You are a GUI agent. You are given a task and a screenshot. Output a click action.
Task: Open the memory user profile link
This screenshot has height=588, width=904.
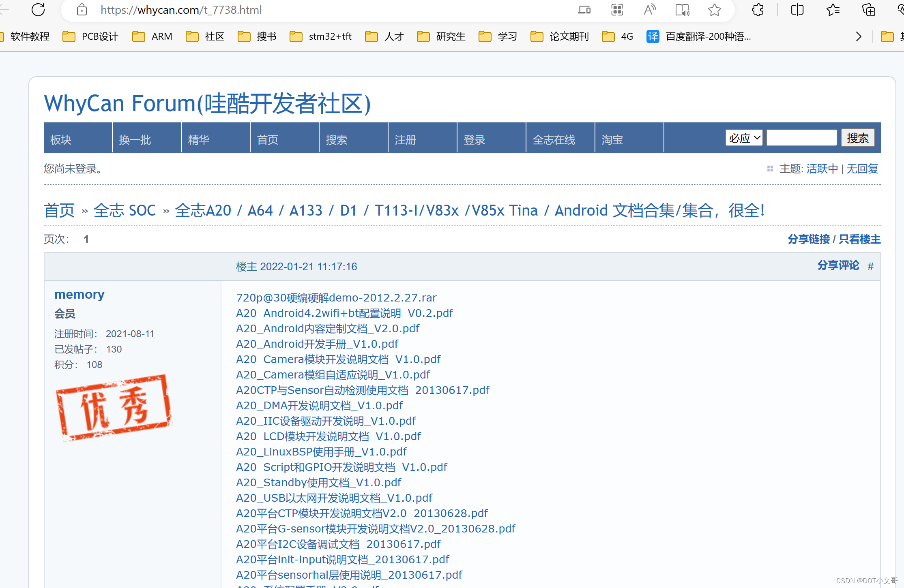click(x=79, y=294)
